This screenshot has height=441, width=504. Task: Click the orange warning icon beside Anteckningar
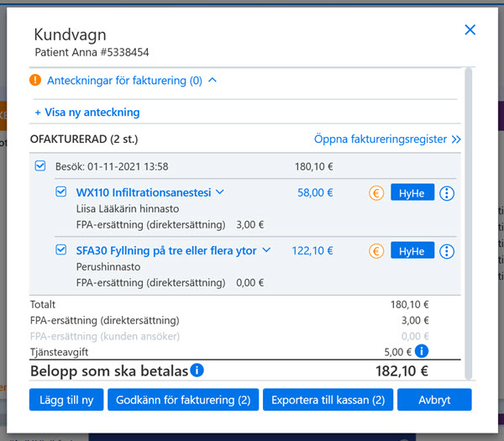click(x=35, y=80)
